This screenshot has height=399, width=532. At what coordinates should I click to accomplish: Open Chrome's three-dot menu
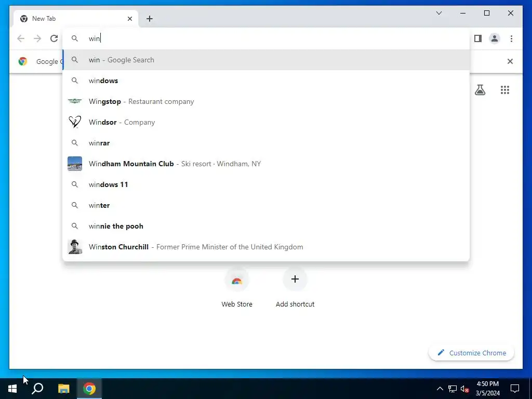(x=511, y=38)
